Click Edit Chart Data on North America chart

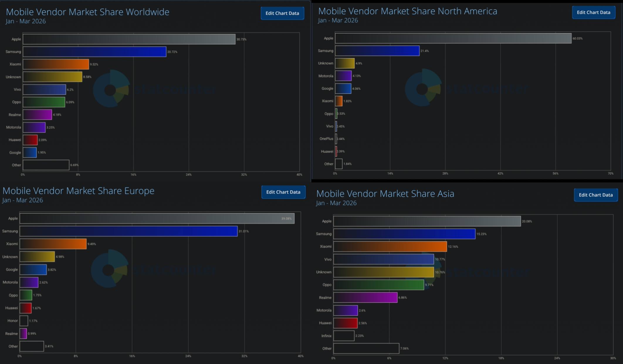[593, 12]
